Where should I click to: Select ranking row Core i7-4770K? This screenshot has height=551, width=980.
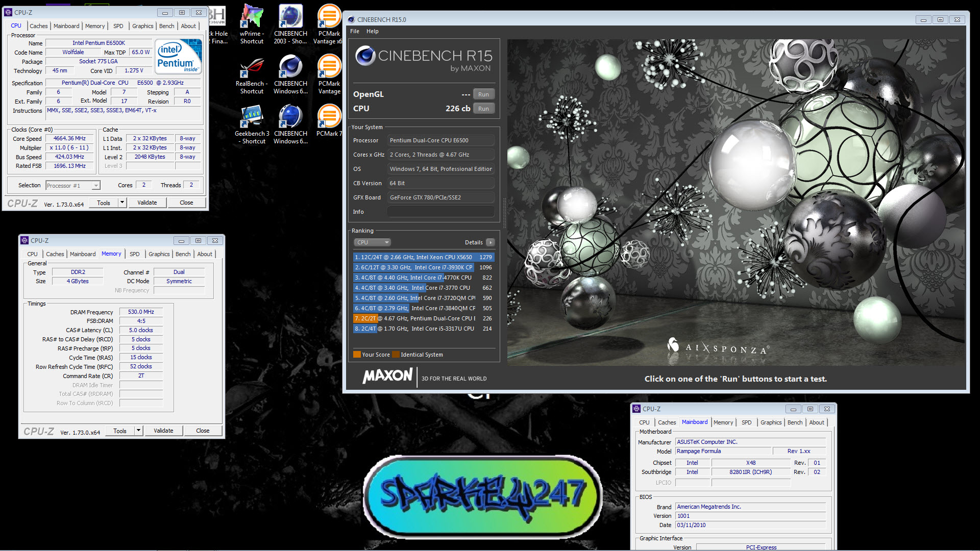(423, 278)
